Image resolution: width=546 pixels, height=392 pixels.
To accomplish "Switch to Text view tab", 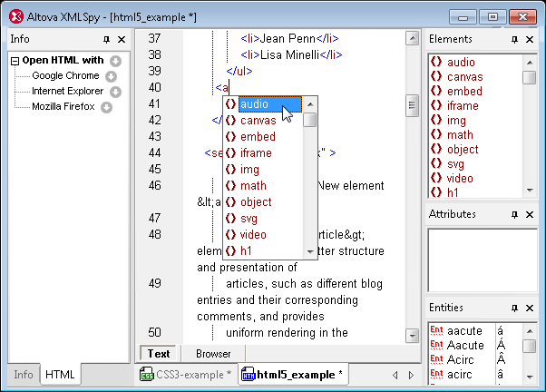I will (159, 354).
